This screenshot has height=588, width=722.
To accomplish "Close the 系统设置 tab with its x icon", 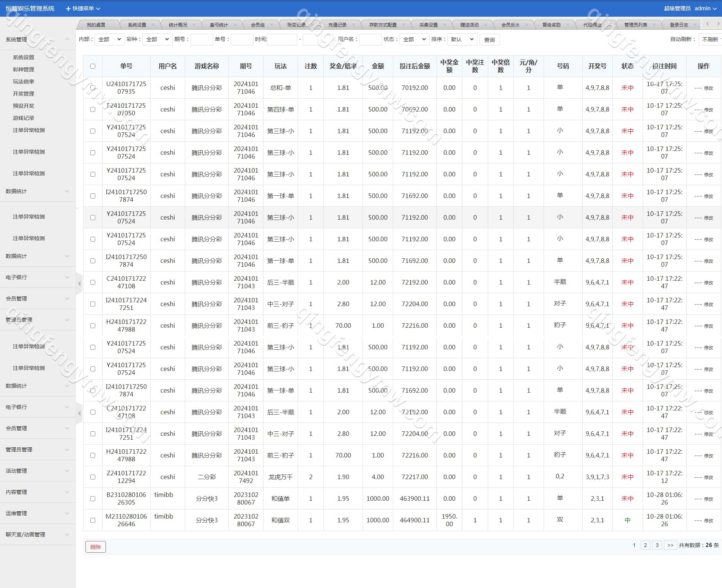I will tap(153, 25).
